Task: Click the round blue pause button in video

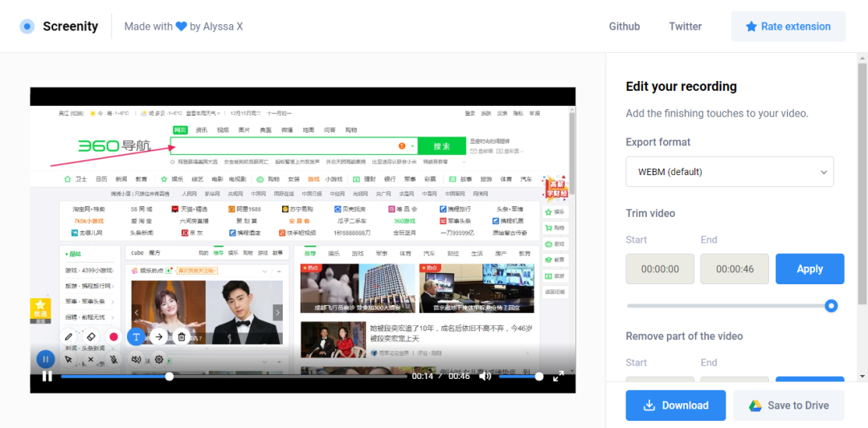Action: (x=45, y=360)
